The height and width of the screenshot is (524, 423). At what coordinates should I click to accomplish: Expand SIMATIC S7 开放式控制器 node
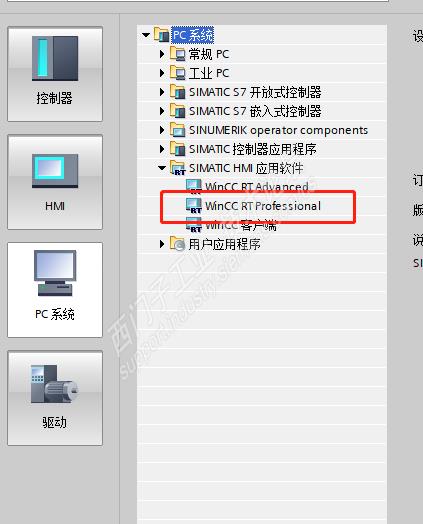[x=162, y=92]
